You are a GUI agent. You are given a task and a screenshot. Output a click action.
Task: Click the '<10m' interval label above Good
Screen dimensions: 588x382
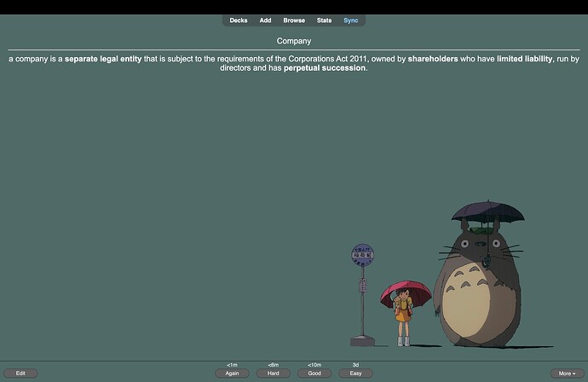click(314, 365)
